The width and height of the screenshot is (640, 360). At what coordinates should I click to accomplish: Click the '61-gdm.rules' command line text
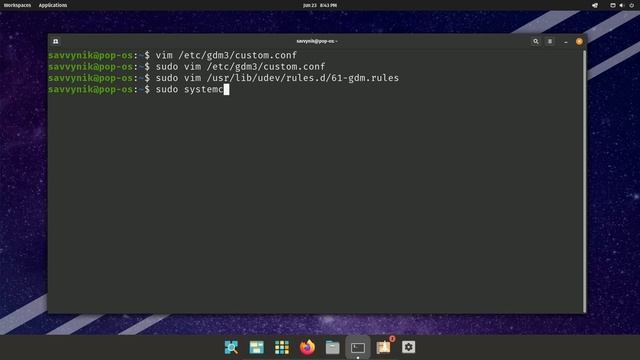pyautogui.click(x=365, y=78)
